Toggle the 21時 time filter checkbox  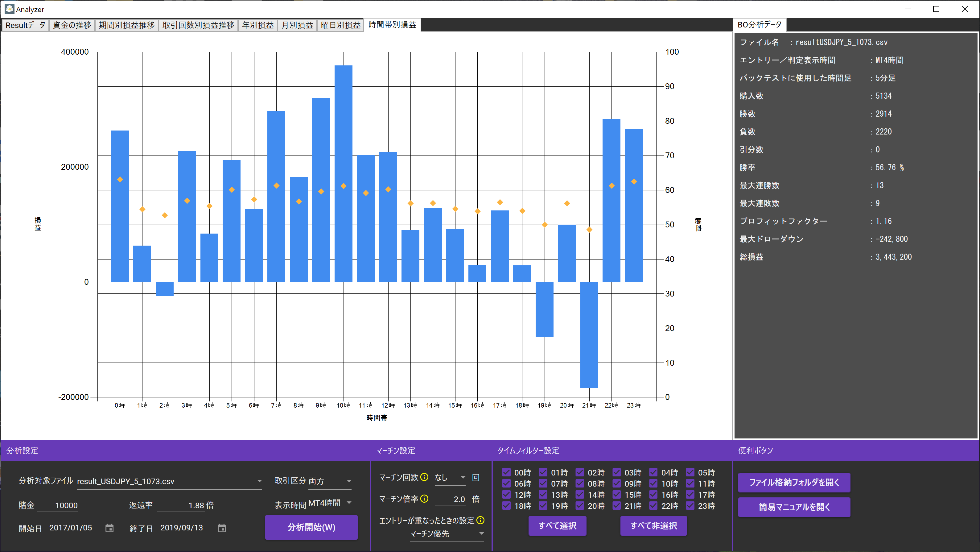(617, 505)
